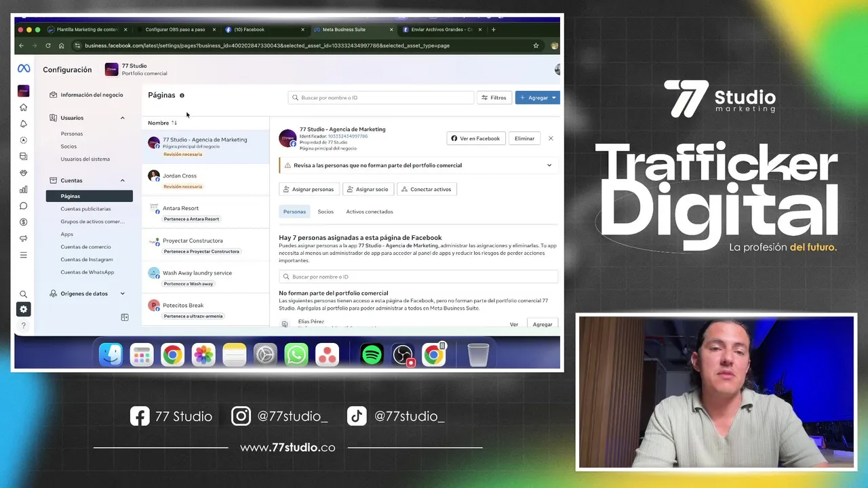Click the info icon next to Páginas
This screenshot has width=868, height=488.
coord(182,96)
